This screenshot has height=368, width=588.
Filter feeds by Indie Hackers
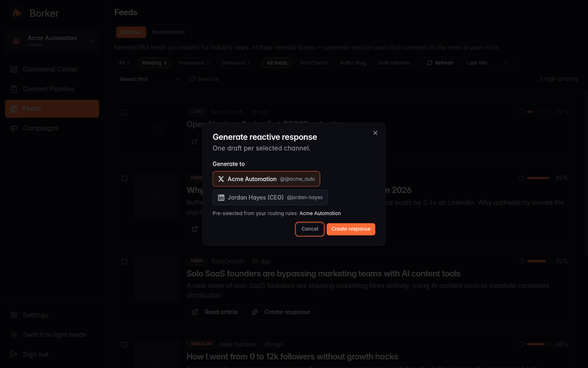(x=394, y=63)
